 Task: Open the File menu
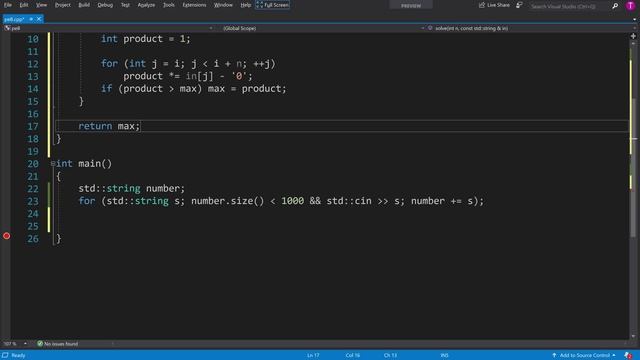[x=8, y=5]
